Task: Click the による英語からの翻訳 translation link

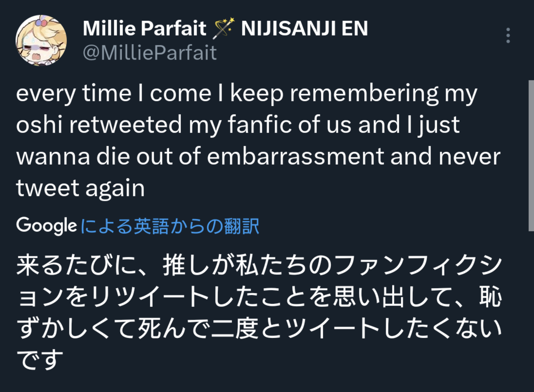Action: point(169,226)
